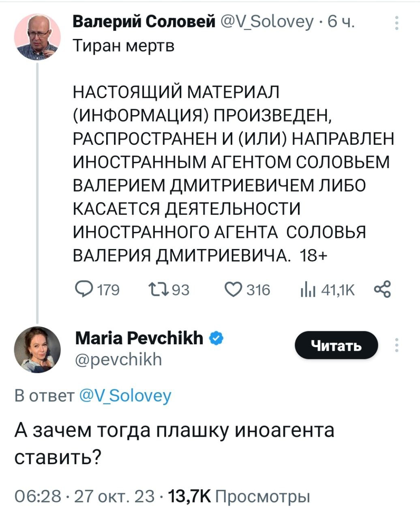The image size is (420, 519).
Task: Open Maria Pevchikh's profile avatar
Action: coord(37,350)
